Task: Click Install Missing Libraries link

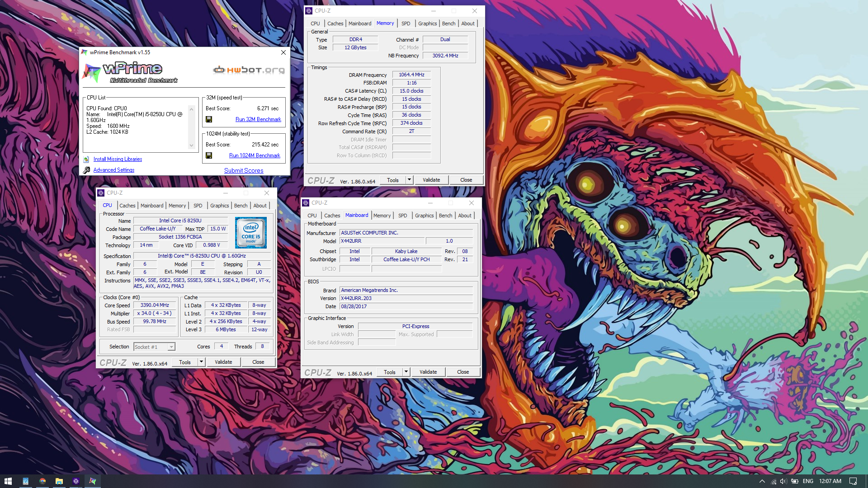Action: click(118, 159)
